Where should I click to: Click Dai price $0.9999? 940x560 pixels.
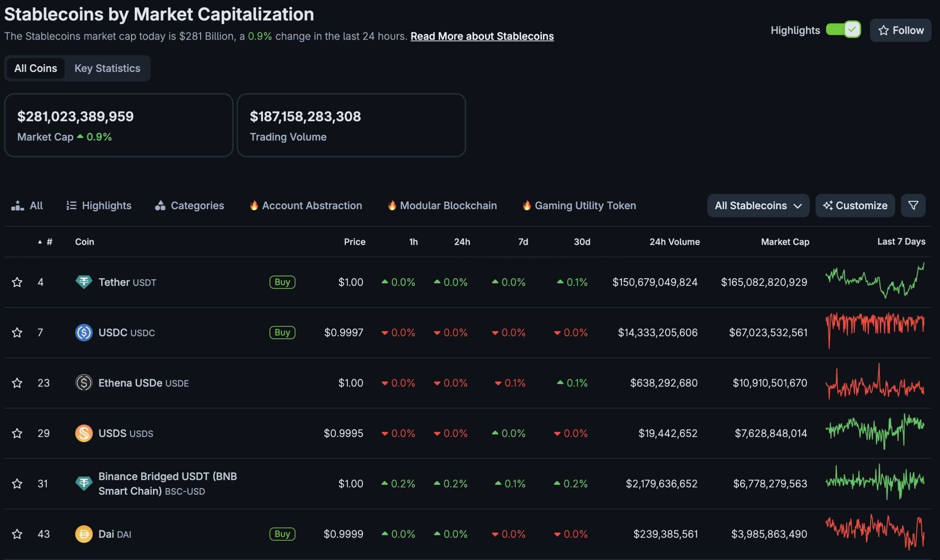pyautogui.click(x=344, y=534)
